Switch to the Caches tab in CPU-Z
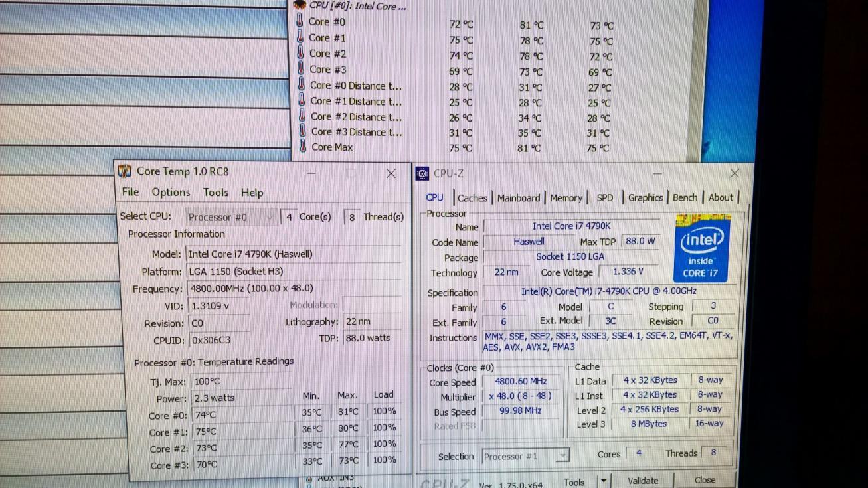The image size is (868, 488). click(472, 198)
